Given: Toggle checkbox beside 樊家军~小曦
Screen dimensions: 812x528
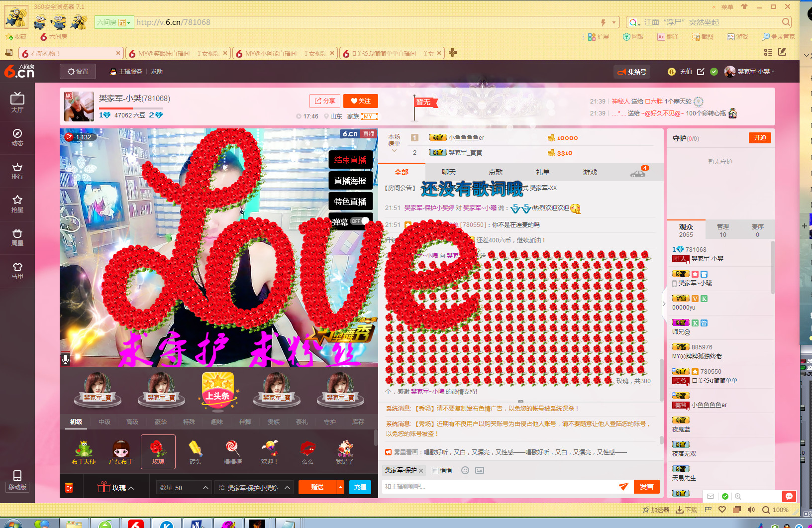Looking at the screenshot, I should (x=675, y=283).
